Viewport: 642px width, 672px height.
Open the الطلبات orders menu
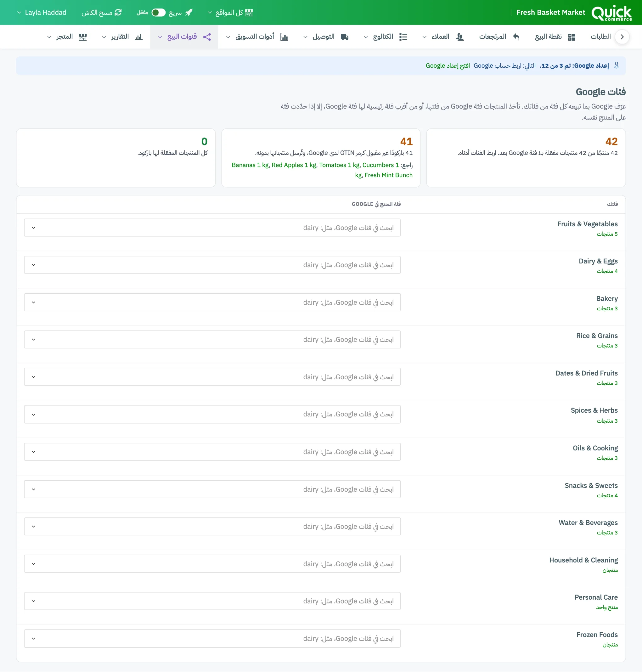tap(600, 37)
